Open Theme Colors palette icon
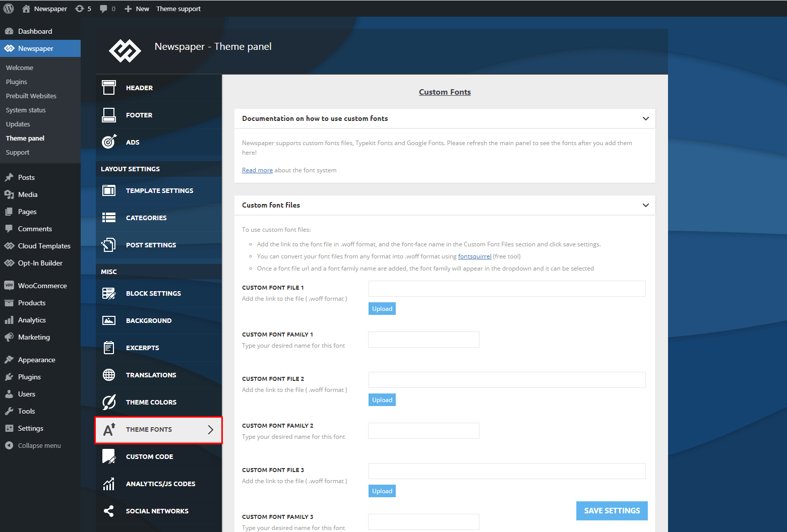Viewport: 787px width, 532px height. pos(109,402)
